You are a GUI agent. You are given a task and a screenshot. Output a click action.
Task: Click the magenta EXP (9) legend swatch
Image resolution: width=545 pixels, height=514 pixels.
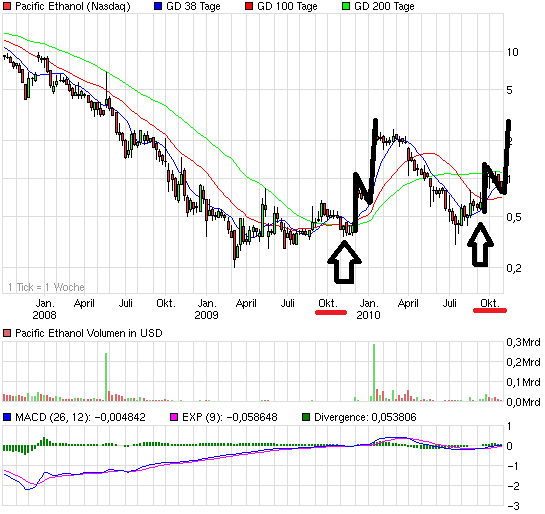(174, 417)
